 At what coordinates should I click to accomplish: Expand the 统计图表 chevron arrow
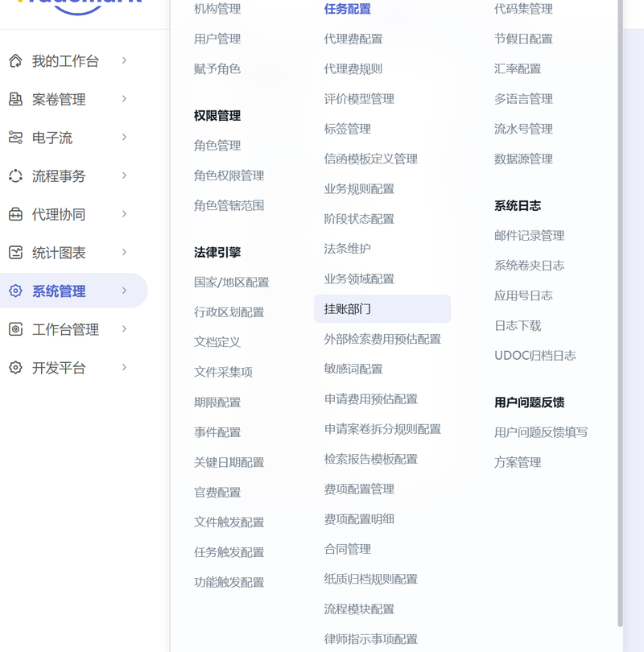(124, 253)
